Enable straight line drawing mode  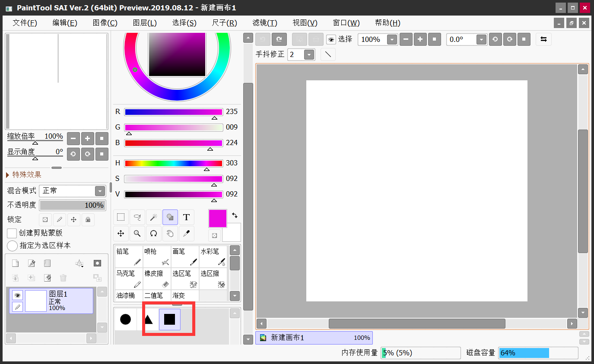(x=328, y=54)
